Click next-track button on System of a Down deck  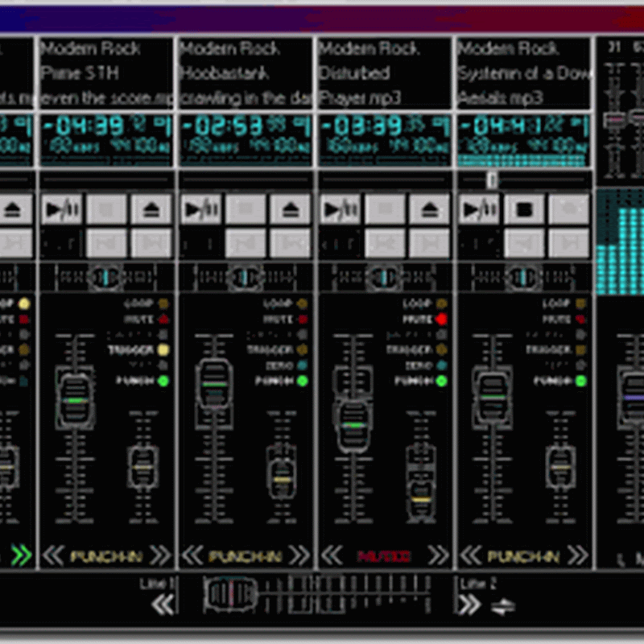[x=569, y=243]
